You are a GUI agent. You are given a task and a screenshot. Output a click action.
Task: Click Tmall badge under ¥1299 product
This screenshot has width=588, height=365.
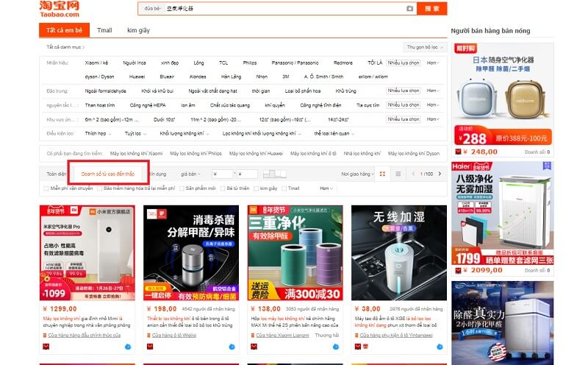tap(46, 347)
